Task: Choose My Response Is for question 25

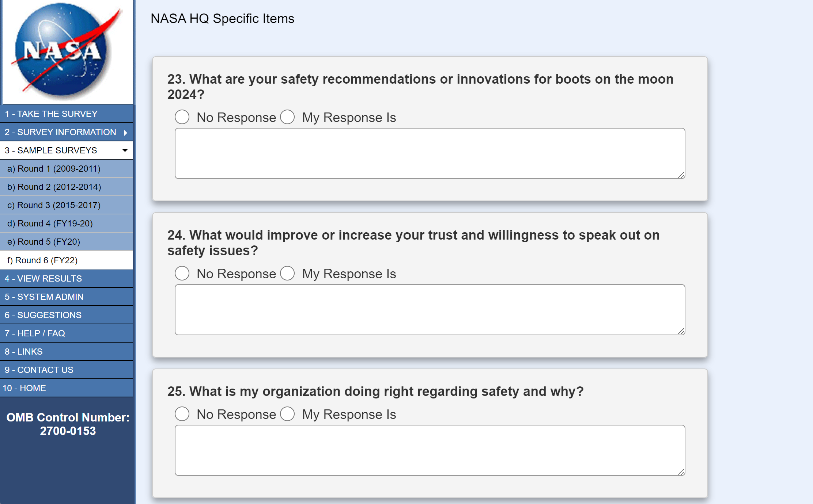Action: tap(287, 414)
